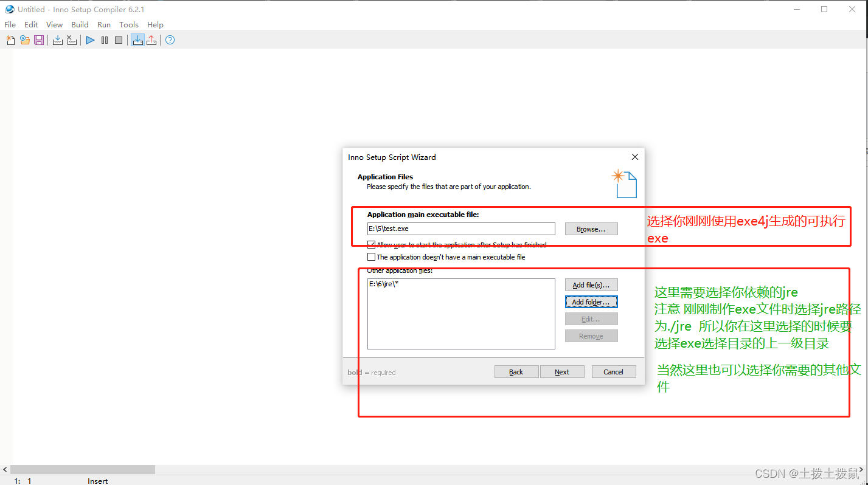Open the Help menu

click(156, 25)
